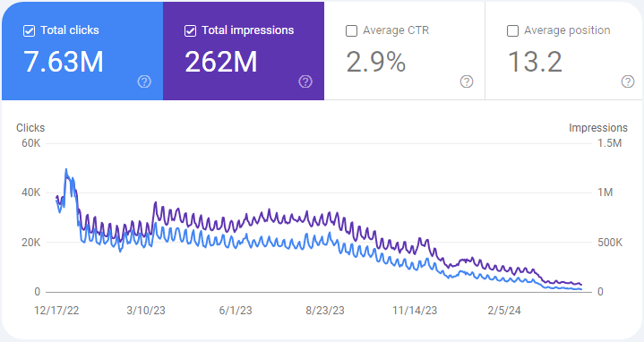Click the 20K clicks axis label

click(x=31, y=243)
